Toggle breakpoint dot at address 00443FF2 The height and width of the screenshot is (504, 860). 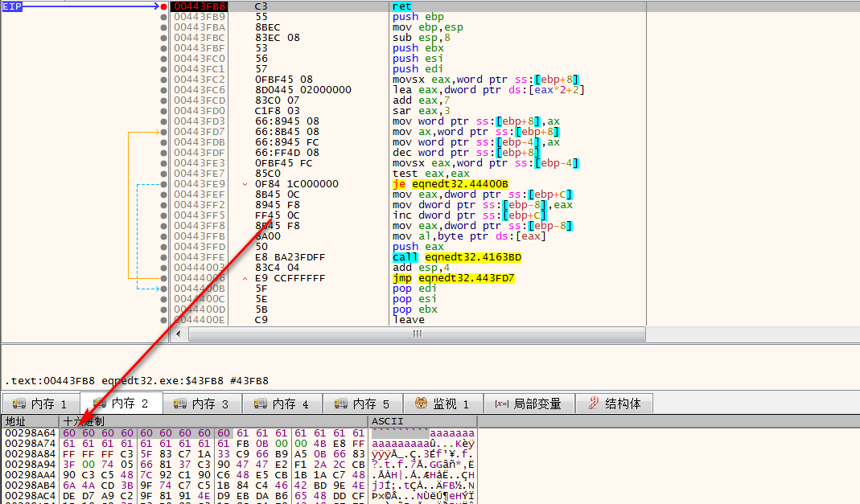[163, 205]
